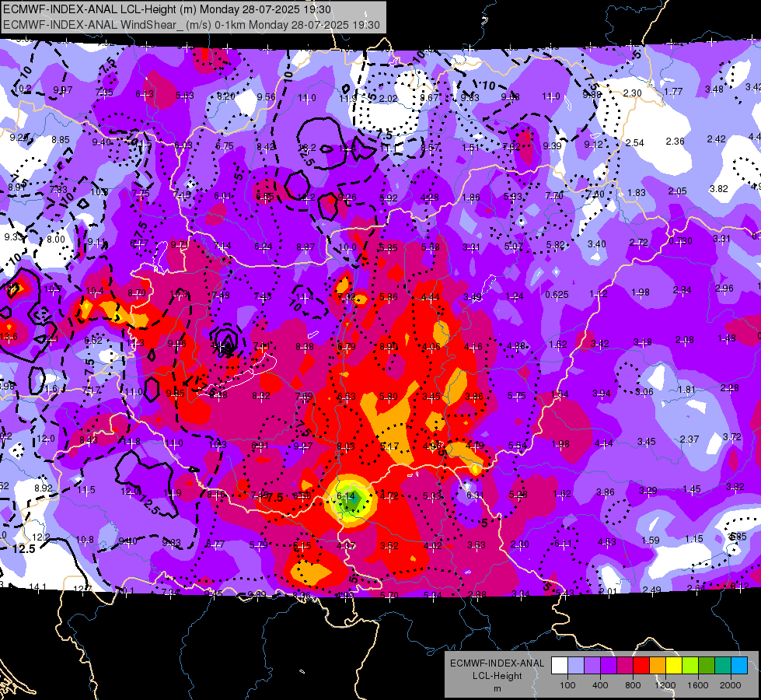The width and height of the screenshot is (761, 700).
Task: Select the 2.96 value label
Action: 724,288
